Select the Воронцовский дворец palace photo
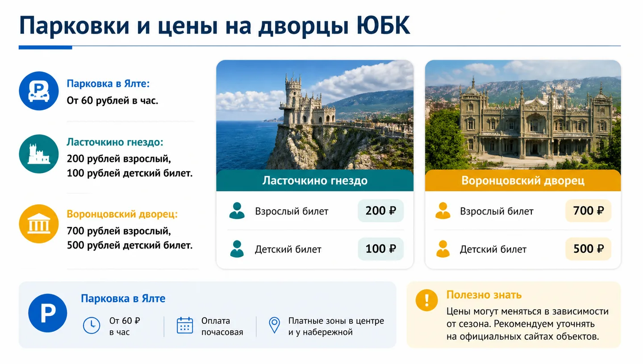Image resolution: width=643 pixels, height=364 pixels. (523, 115)
